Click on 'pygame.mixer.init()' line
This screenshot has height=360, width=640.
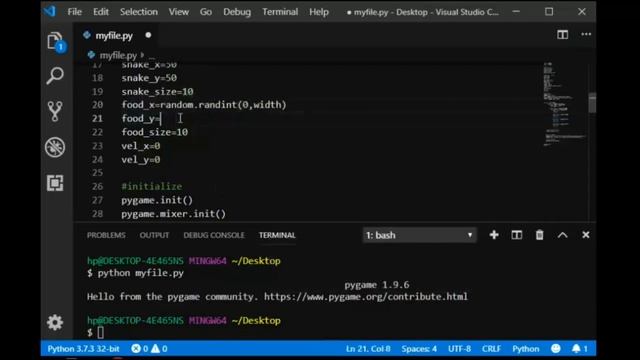click(173, 214)
